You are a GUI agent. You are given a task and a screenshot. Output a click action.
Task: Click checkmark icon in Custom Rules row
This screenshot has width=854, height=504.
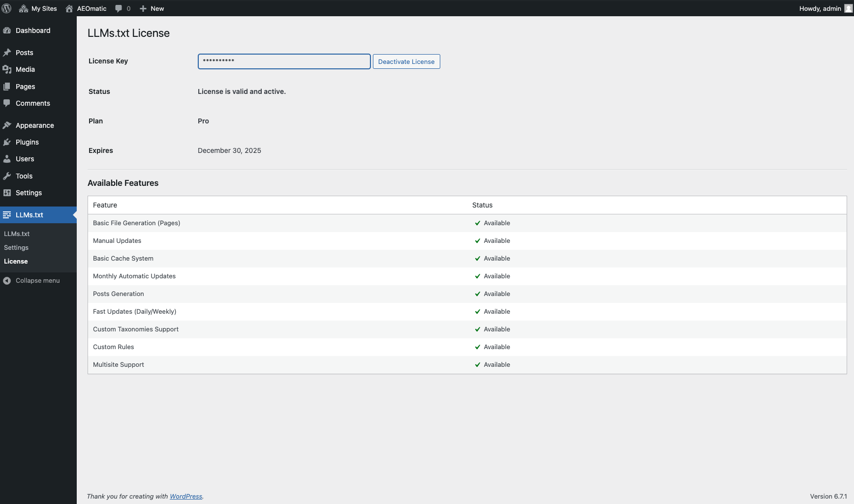[x=477, y=347]
